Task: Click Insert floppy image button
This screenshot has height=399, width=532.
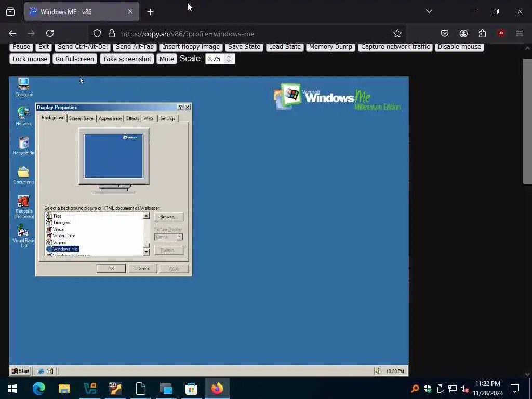Action: coord(191,47)
